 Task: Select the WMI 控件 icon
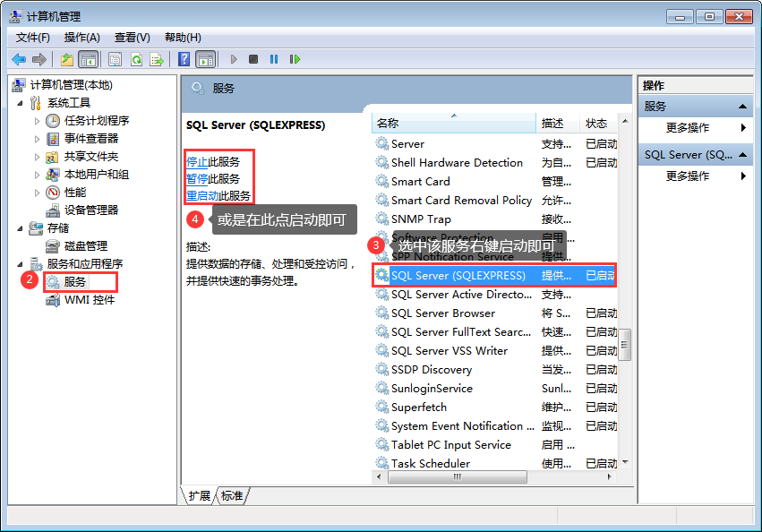tap(53, 300)
